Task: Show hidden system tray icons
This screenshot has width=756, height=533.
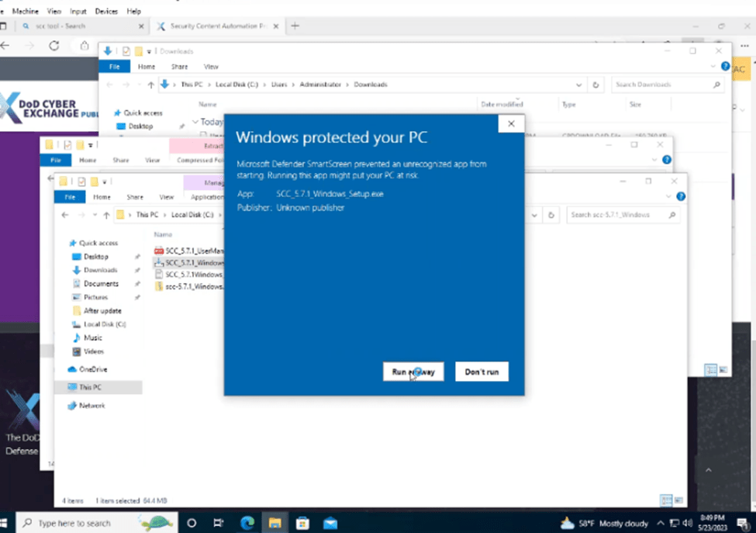Action: [661, 522]
